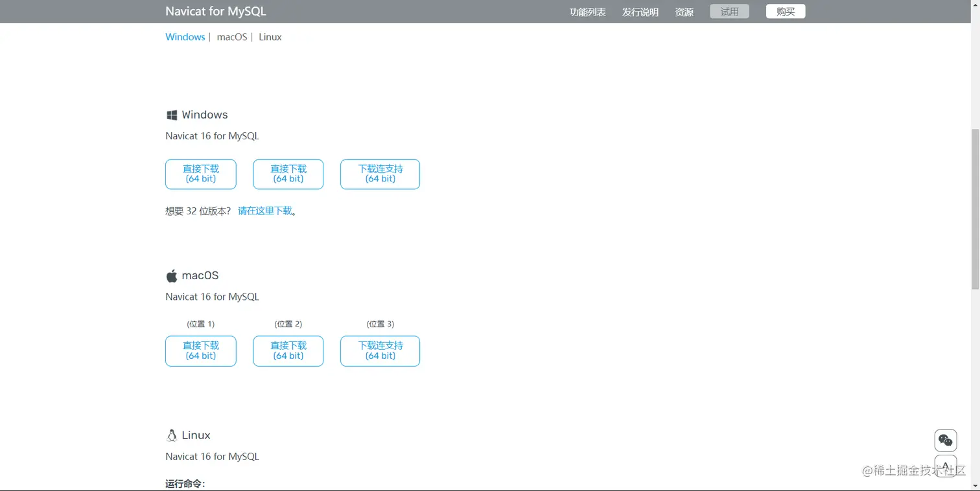The height and width of the screenshot is (491, 980).
Task: Open 发行说明 in the header
Action: point(640,12)
